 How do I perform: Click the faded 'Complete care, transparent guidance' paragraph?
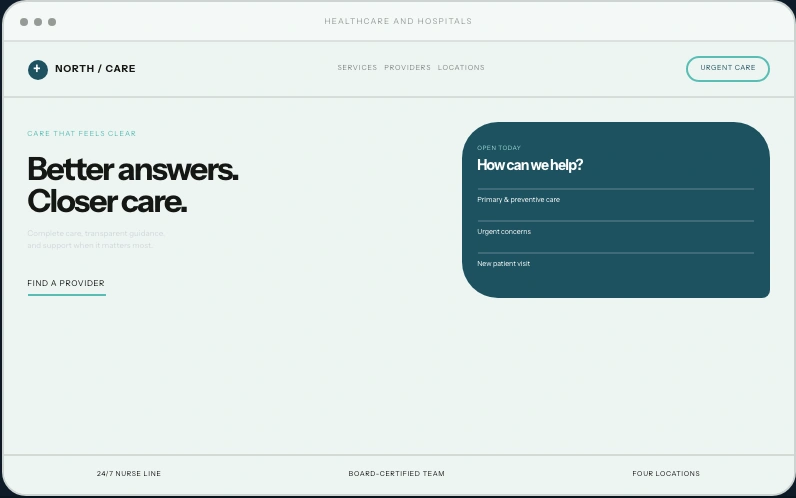click(96, 239)
